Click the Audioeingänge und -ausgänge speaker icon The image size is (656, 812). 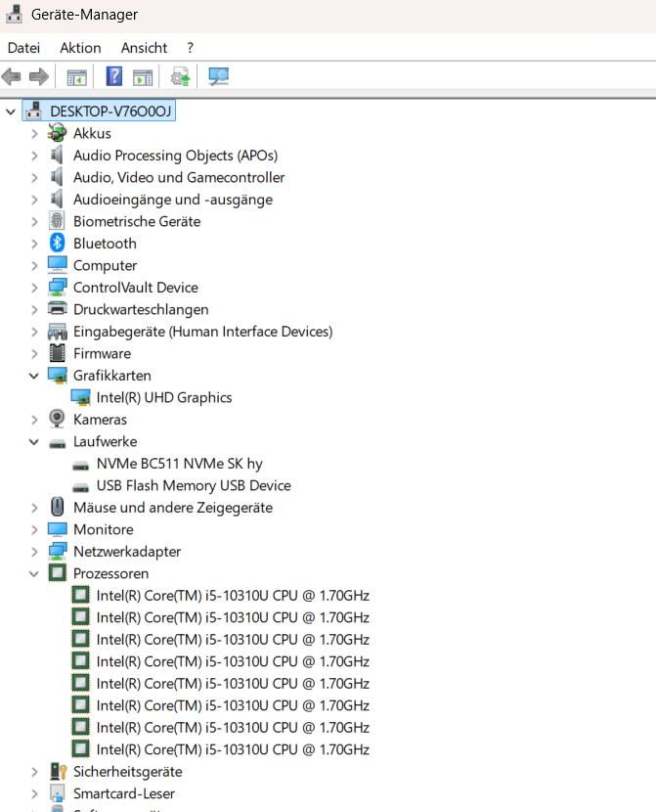(x=57, y=199)
